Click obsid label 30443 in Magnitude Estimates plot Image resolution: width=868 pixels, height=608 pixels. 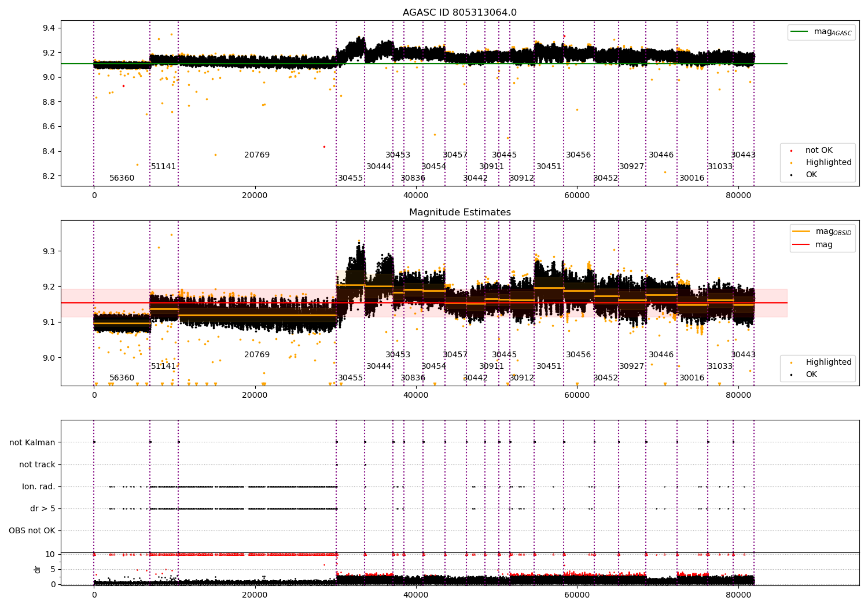coord(743,355)
